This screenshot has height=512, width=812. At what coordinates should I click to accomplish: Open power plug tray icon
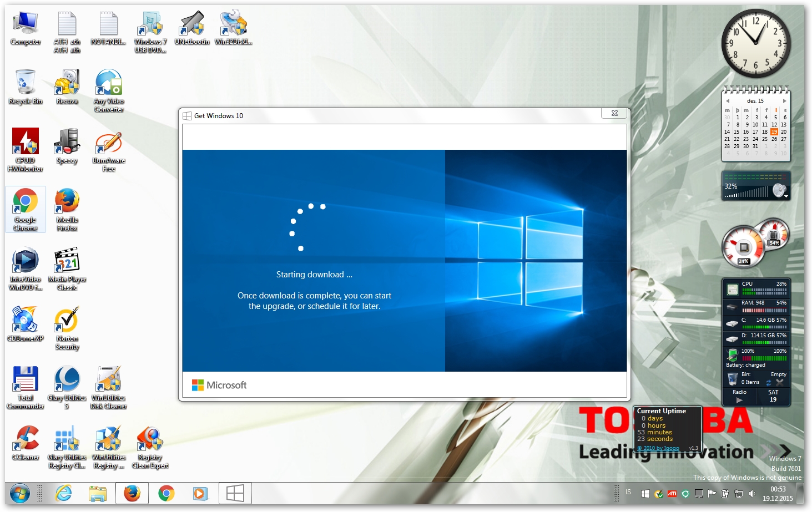pyautogui.click(x=725, y=494)
